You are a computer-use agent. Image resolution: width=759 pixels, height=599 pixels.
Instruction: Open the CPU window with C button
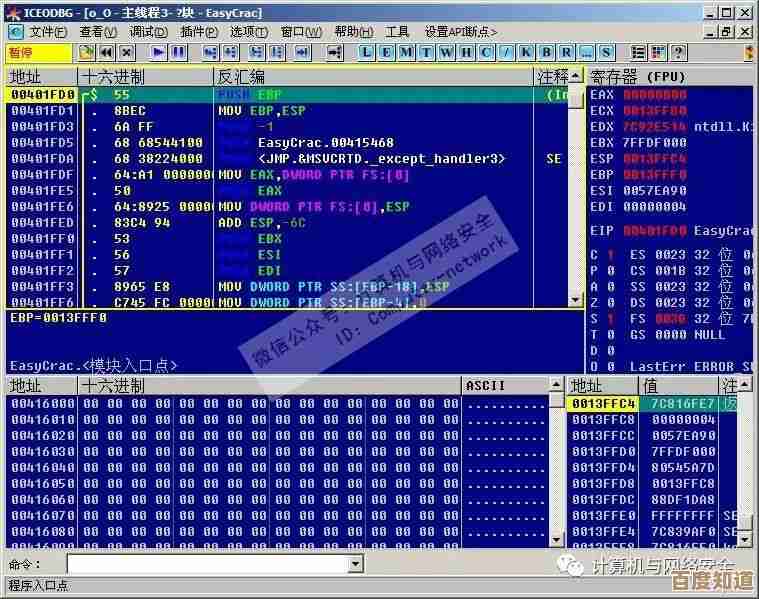pyautogui.click(x=487, y=52)
